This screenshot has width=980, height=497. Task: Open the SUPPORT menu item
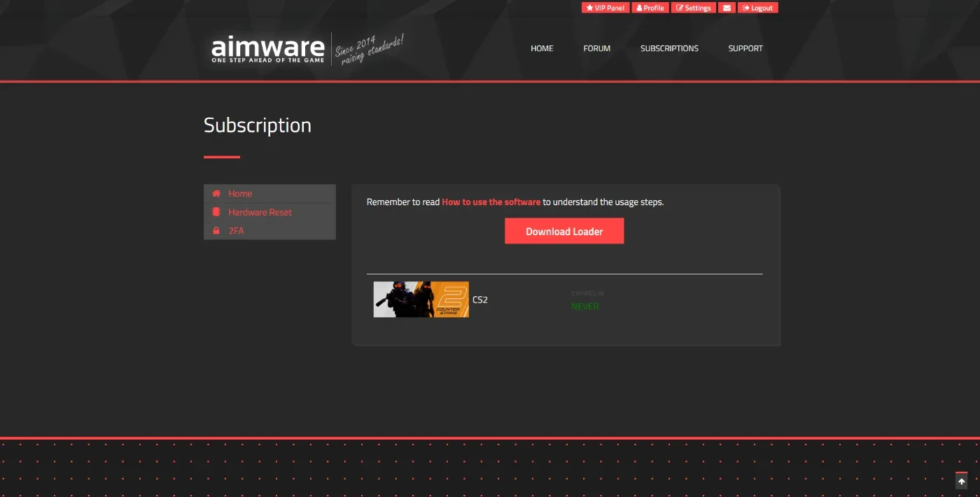745,48
